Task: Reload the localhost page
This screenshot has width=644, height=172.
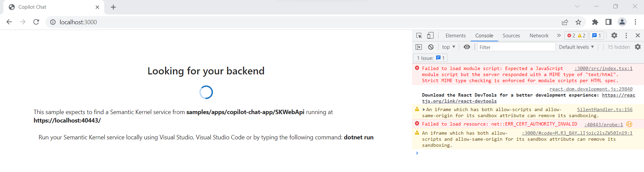Action: click(x=36, y=22)
